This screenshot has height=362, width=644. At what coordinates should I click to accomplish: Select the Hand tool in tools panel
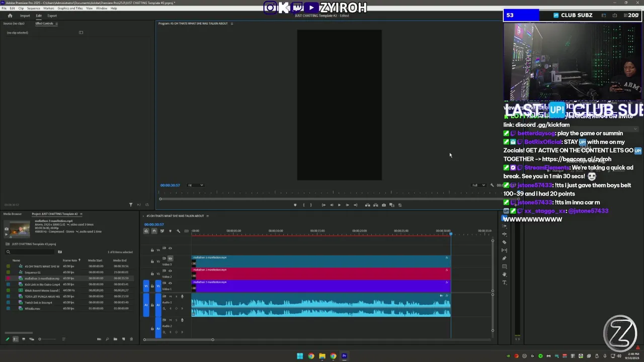click(x=505, y=274)
